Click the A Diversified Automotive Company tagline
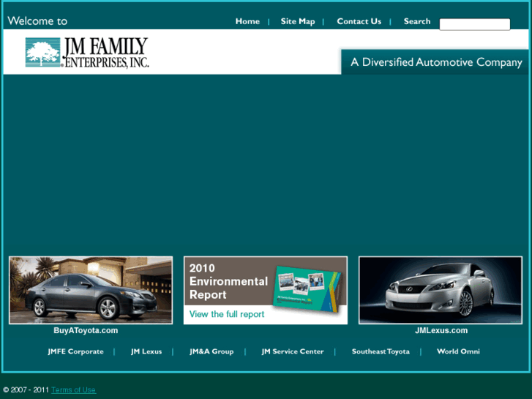 (436, 62)
